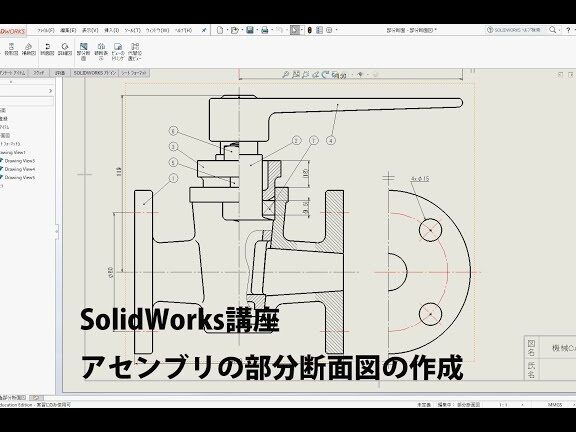Pin the menu bar with pushpin
The width and height of the screenshot is (576, 432).
click(x=204, y=30)
